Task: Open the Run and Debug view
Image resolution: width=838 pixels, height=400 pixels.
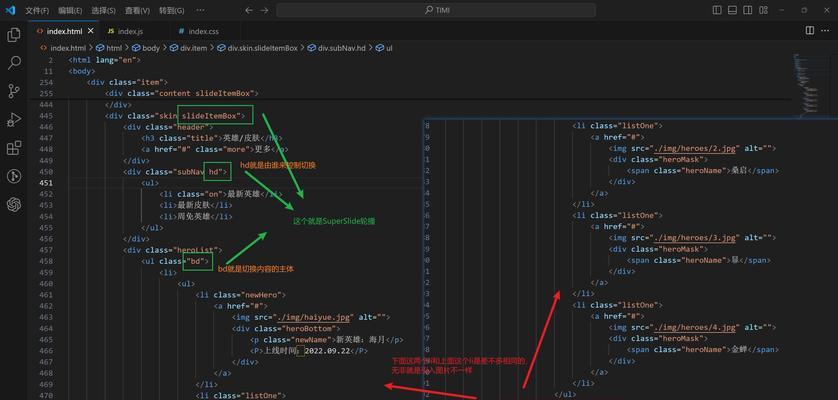Action: pyautogui.click(x=14, y=120)
